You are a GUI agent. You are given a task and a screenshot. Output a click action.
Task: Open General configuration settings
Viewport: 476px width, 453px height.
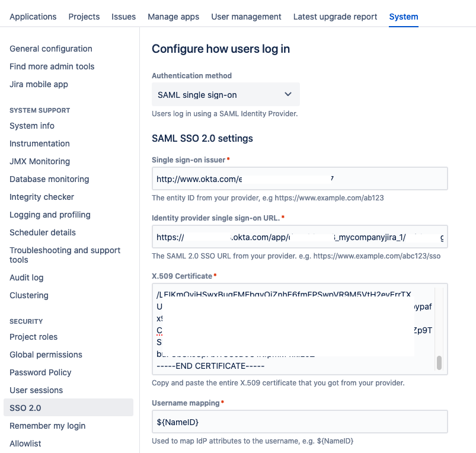pos(51,49)
